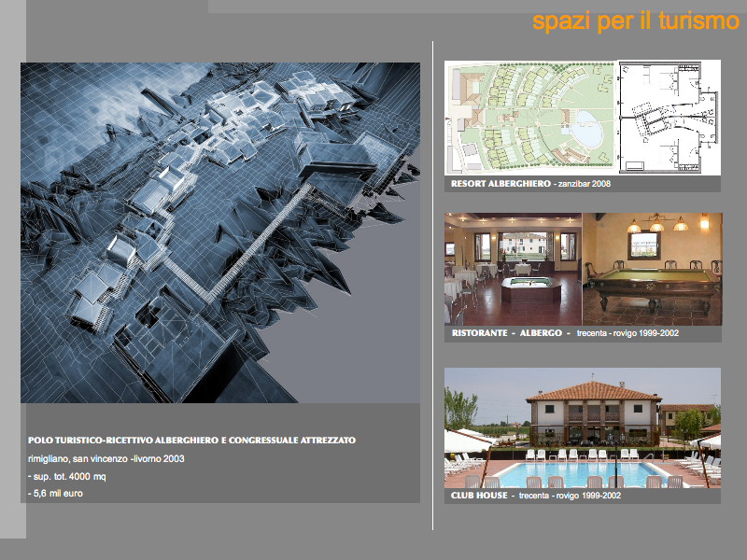The height and width of the screenshot is (560, 747).
Task: Click the '- sup. tot. 4000 mq' line
Action: pyautogui.click(x=66, y=476)
